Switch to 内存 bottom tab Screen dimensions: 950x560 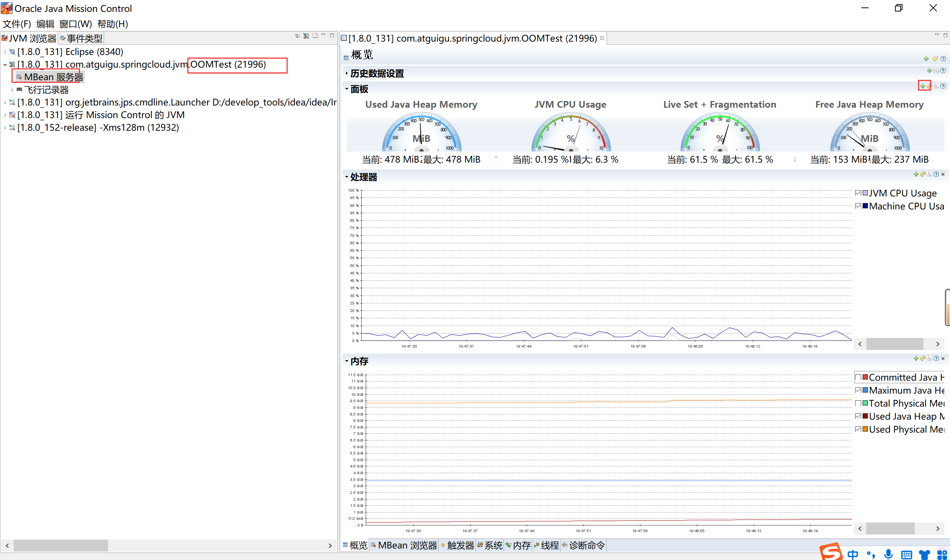(518, 545)
